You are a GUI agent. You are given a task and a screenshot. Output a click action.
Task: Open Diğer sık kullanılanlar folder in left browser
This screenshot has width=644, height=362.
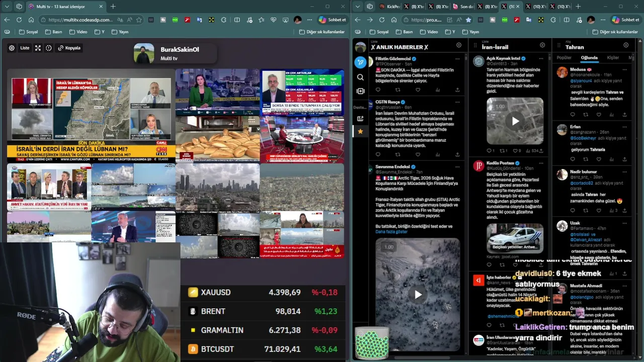pyautogui.click(x=322, y=32)
